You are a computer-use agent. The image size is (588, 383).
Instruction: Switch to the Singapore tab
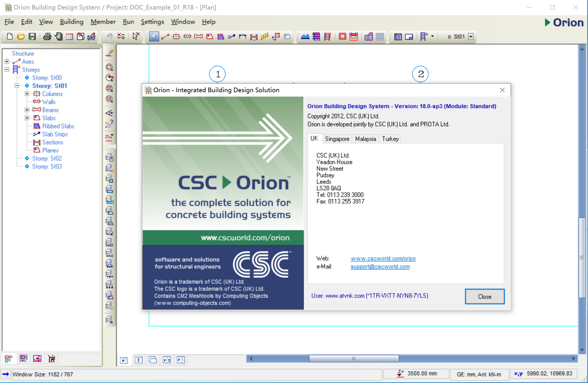point(337,139)
